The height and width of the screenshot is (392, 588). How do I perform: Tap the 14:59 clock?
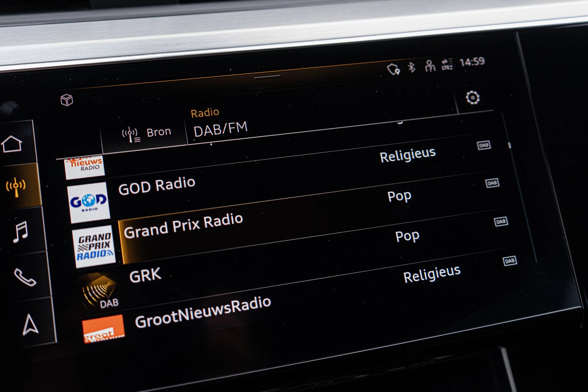(472, 62)
